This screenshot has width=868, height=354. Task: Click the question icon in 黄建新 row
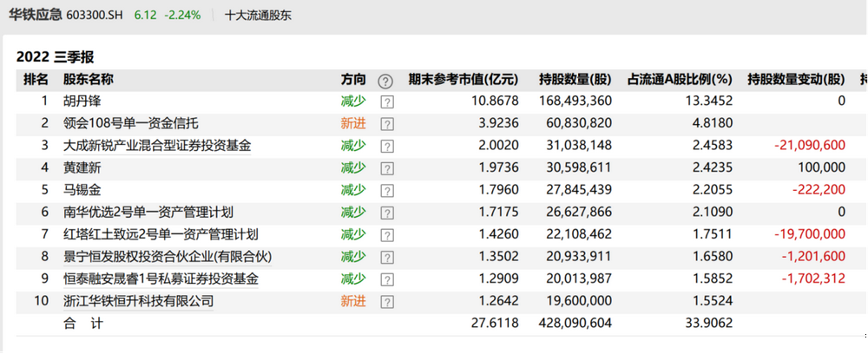(x=387, y=168)
